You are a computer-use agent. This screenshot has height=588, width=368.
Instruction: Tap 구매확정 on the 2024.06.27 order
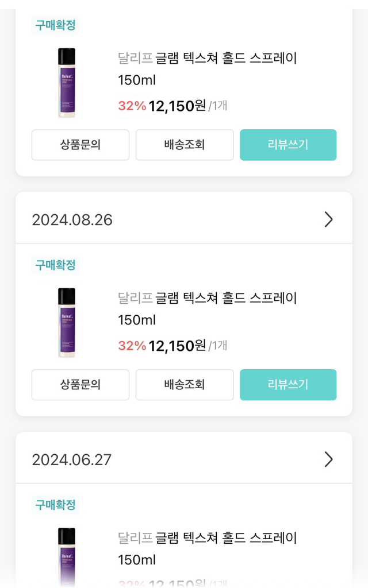click(55, 505)
